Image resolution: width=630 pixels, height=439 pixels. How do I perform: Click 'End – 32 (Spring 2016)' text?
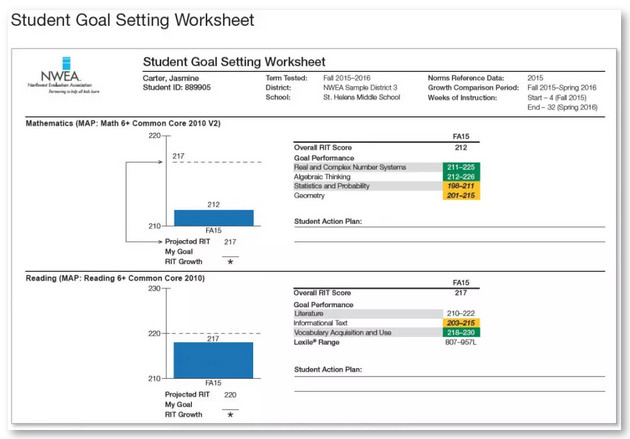point(562,107)
